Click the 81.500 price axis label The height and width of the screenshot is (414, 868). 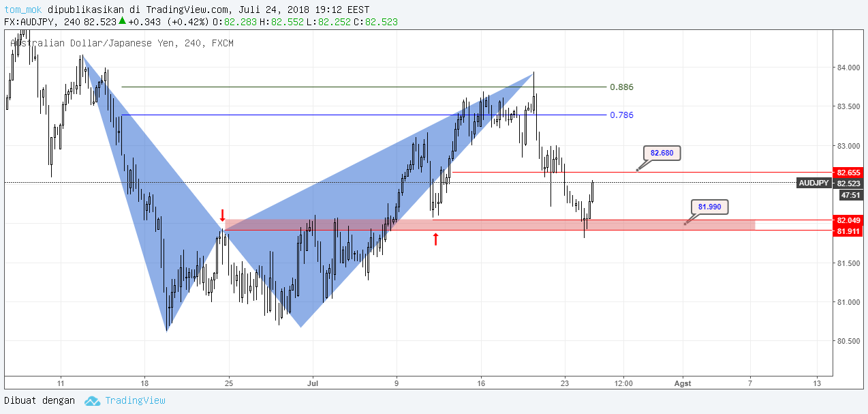coord(849,263)
